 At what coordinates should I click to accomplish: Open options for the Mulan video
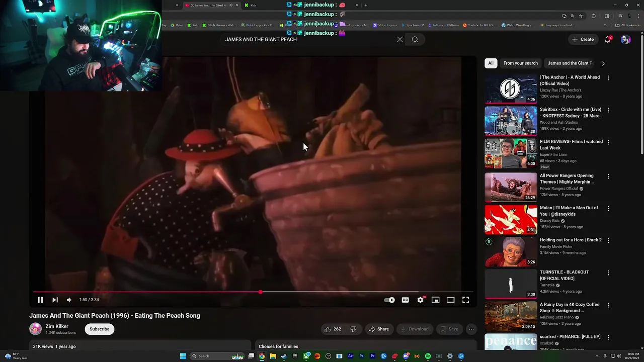click(608, 209)
